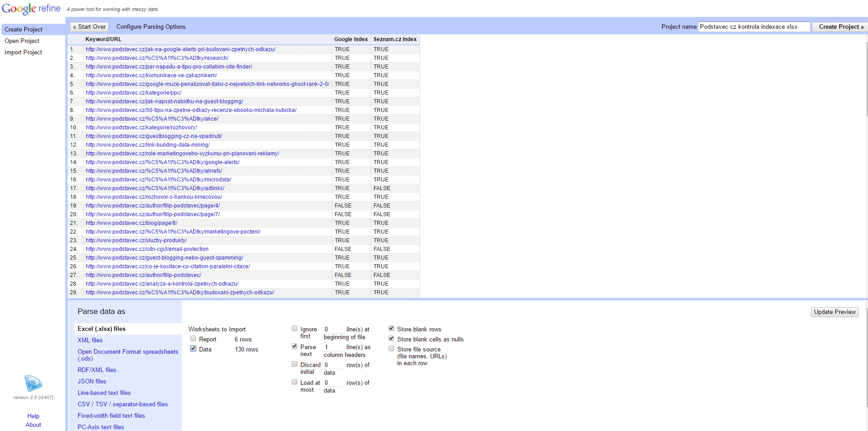Edit the Project name field
The image size is (868, 431).
tap(754, 27)
